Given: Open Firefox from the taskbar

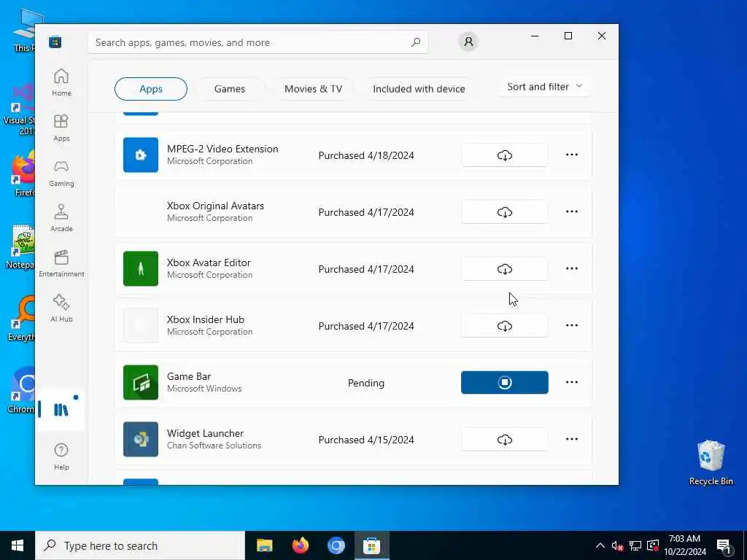Looking at the screenshot, I should [x=300, y=545].
